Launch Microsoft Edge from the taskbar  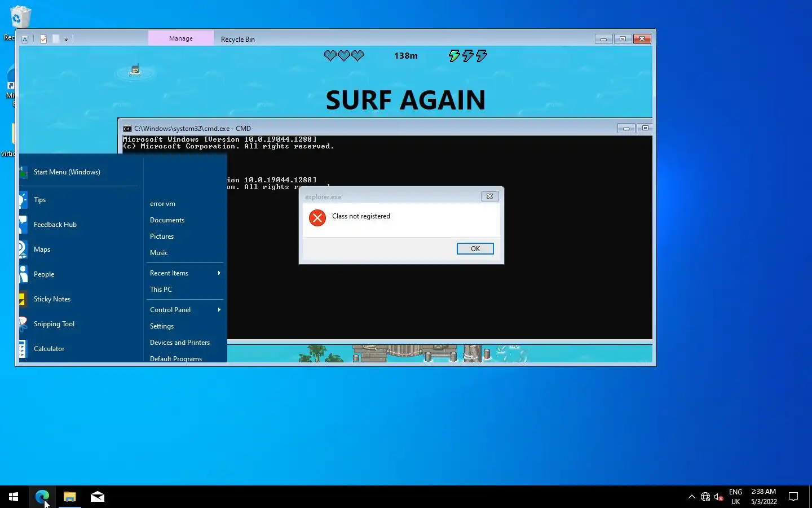42,497
